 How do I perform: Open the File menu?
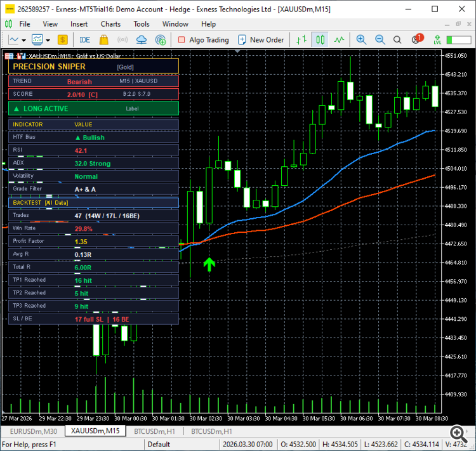click(25, 24)
